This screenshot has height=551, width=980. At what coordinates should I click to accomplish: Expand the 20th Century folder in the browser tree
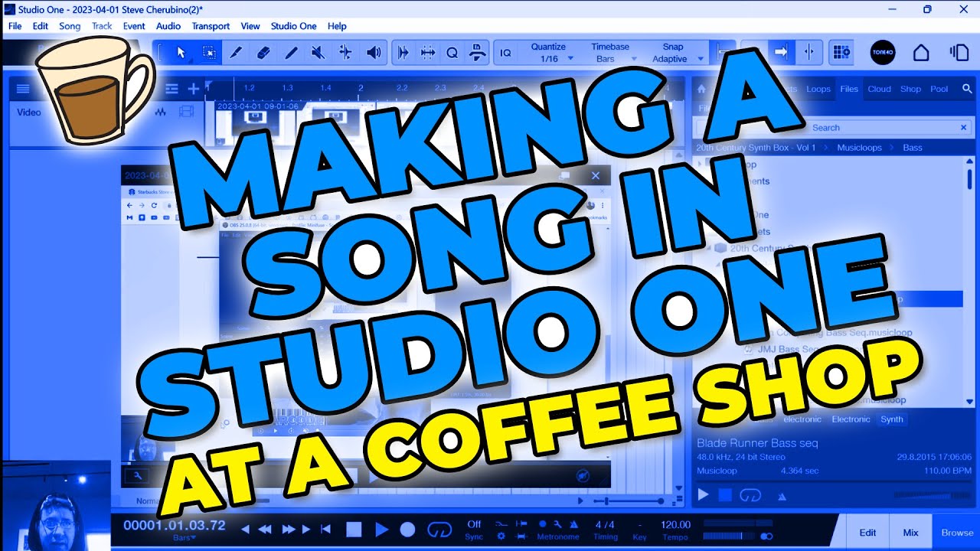coord(709,248)
